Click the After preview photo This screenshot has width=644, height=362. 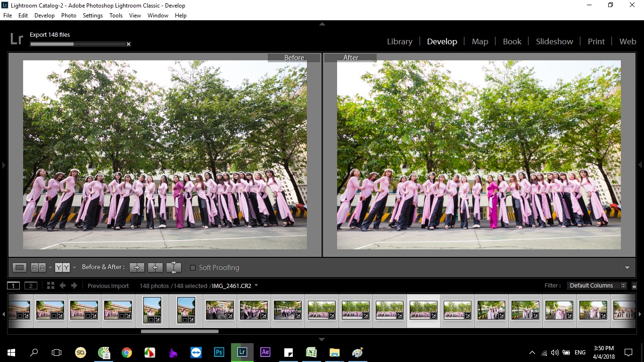(x=479, y=155)
